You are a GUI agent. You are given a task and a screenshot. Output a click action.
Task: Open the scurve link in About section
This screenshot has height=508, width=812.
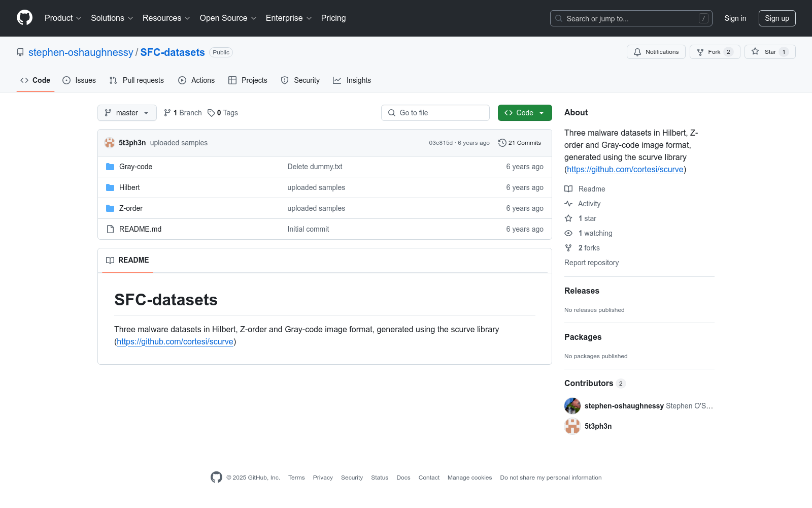click(625, 170)
